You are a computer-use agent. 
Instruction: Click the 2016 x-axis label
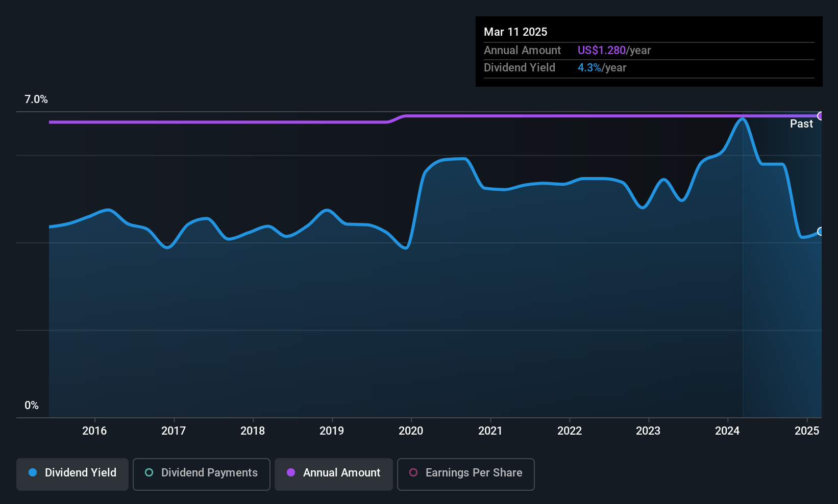point(94,431)
